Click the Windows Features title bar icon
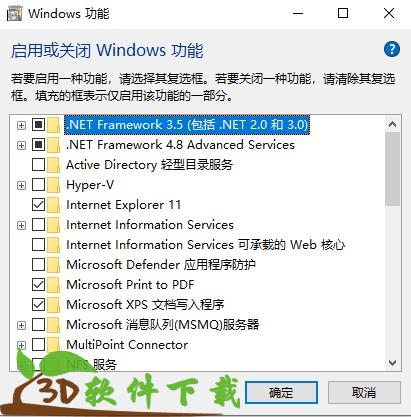The image size is (411, 417). [14, 14]
